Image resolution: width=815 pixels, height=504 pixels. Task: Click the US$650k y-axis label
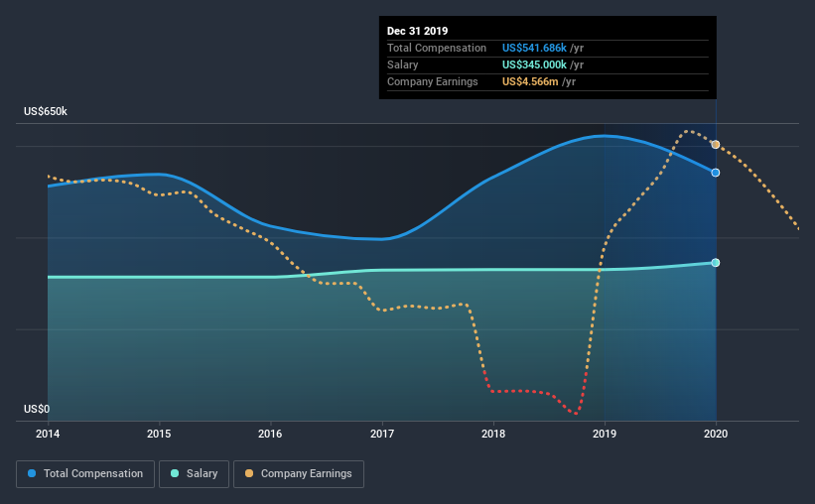point(46,111)
